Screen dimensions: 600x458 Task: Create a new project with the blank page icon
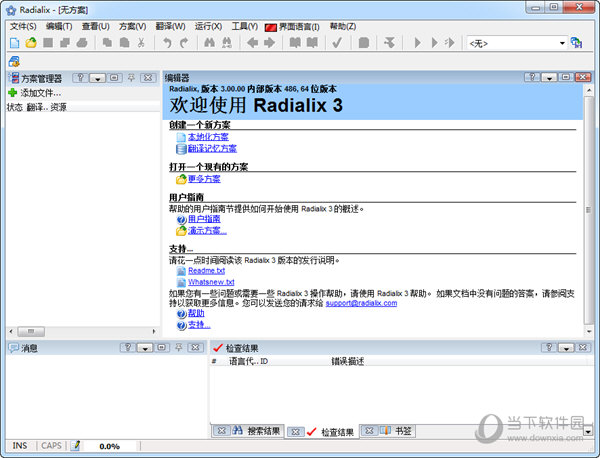(14, 42)
